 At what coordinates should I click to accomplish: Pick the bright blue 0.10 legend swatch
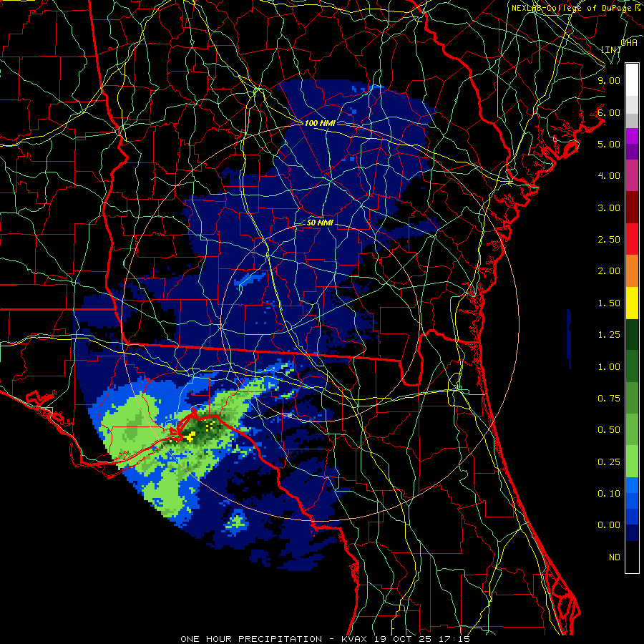pos(632,485)
